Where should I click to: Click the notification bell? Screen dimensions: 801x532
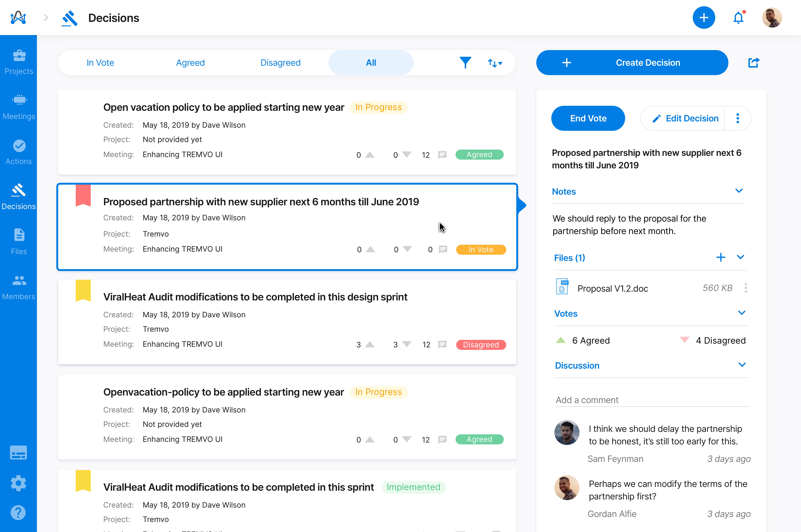739,17
